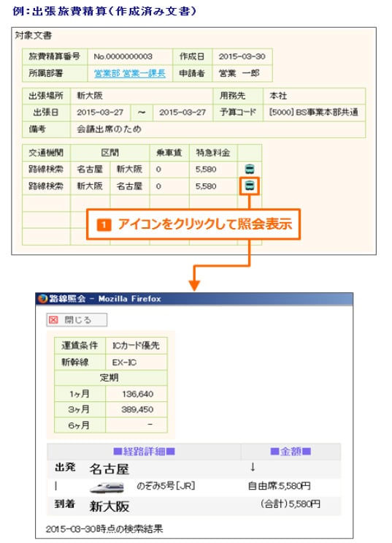Click the start date 2015-03-27 in 出張日 row
Screen dimensions: 392x543
pyautogui.click(x=100, y=113)
